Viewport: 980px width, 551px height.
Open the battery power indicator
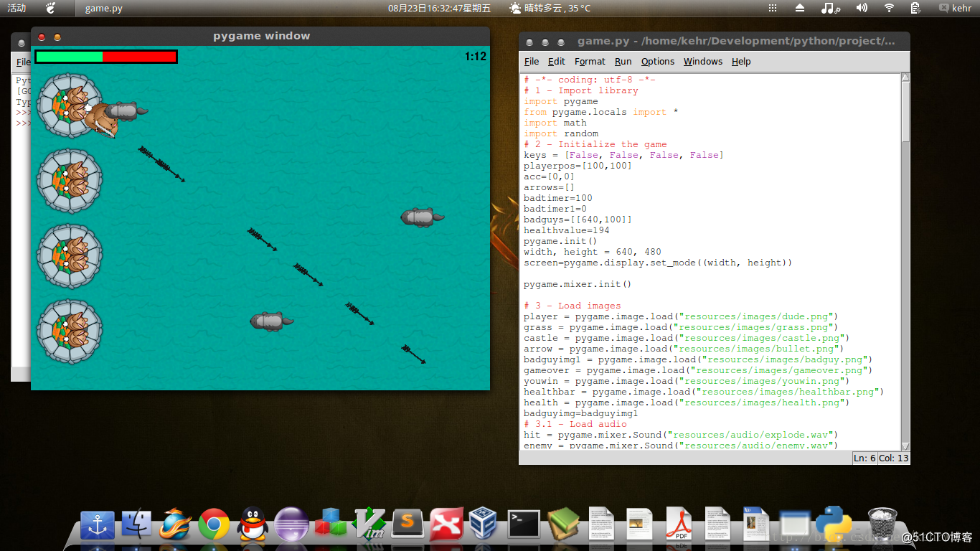click(915, 8)
